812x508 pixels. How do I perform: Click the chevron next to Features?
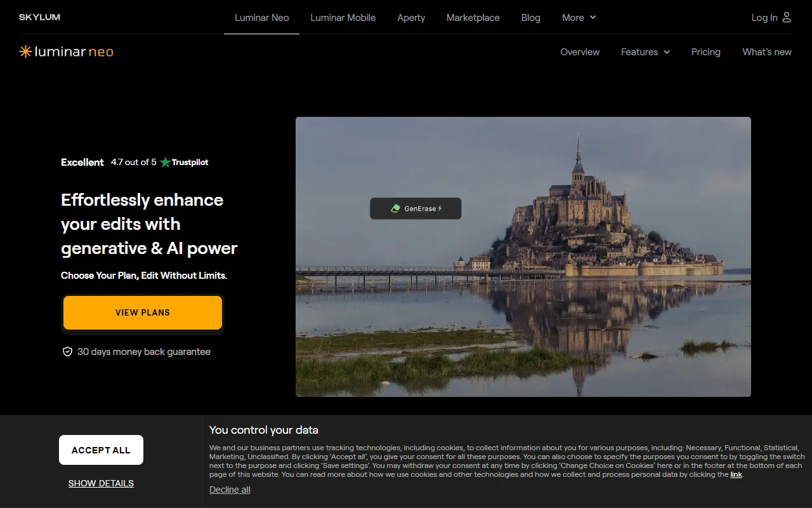667,52
